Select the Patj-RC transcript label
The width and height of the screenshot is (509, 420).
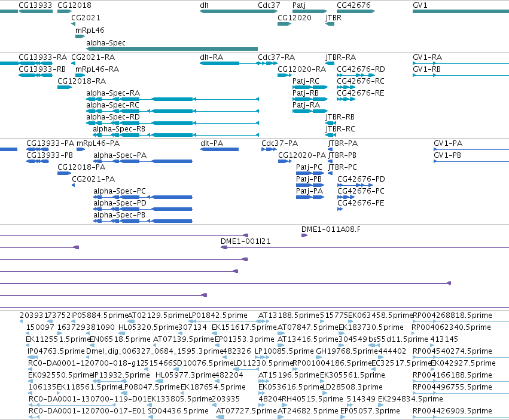point(306,81)
